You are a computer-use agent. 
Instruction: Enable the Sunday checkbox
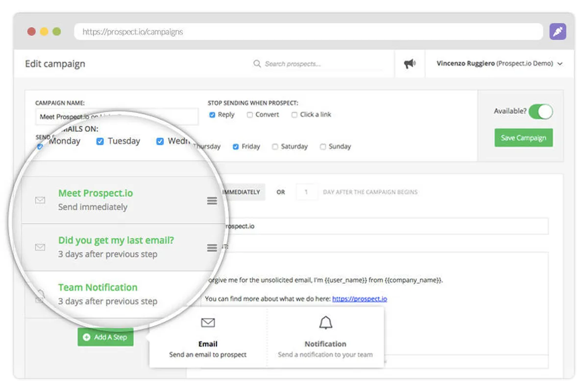pos(323,147)
